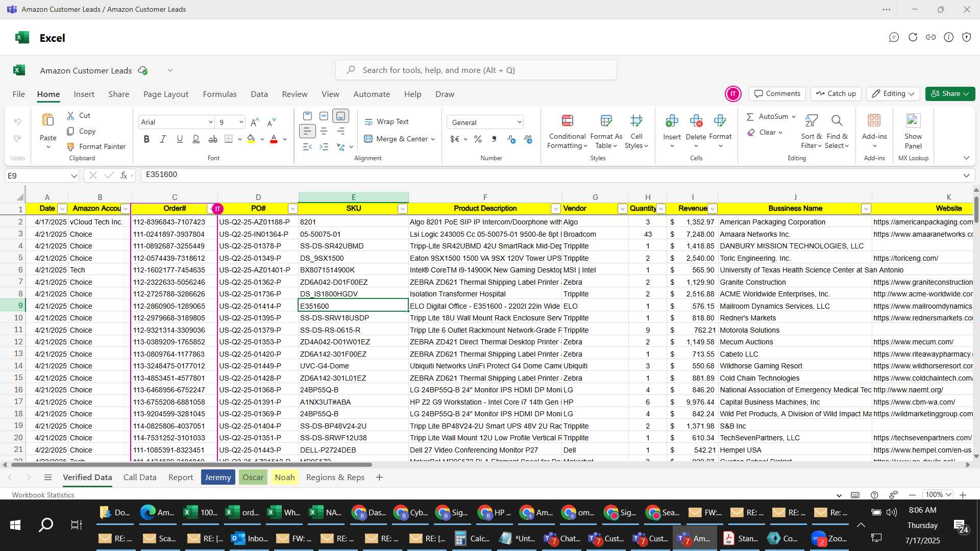Toggle Wrap Text on selected cell
This screenshot has width=980, height=551.
(386, 122)
